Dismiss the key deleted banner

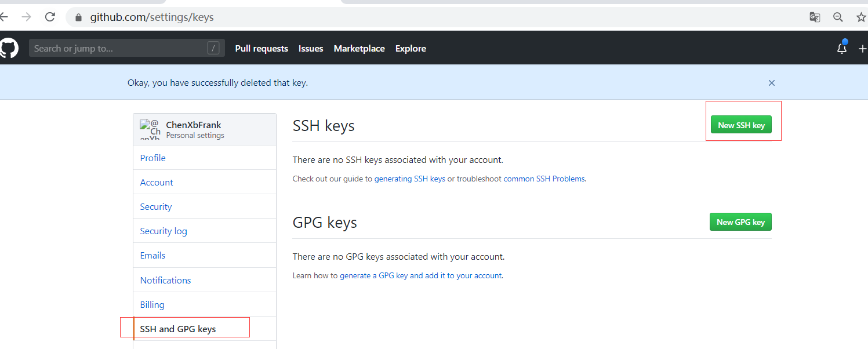point(772,83)
